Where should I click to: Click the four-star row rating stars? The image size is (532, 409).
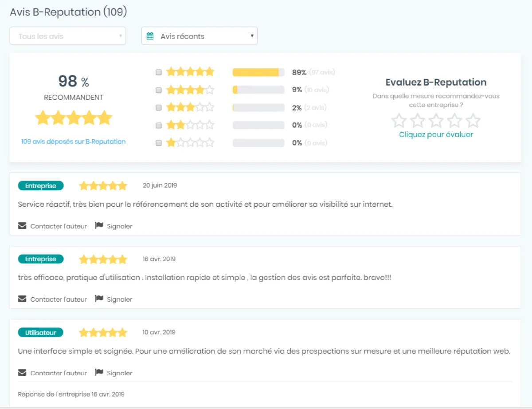point(190,90)
